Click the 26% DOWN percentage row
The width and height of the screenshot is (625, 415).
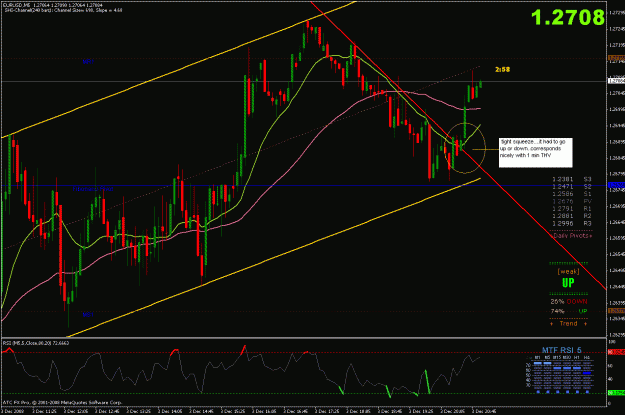[x=569, y=302]
